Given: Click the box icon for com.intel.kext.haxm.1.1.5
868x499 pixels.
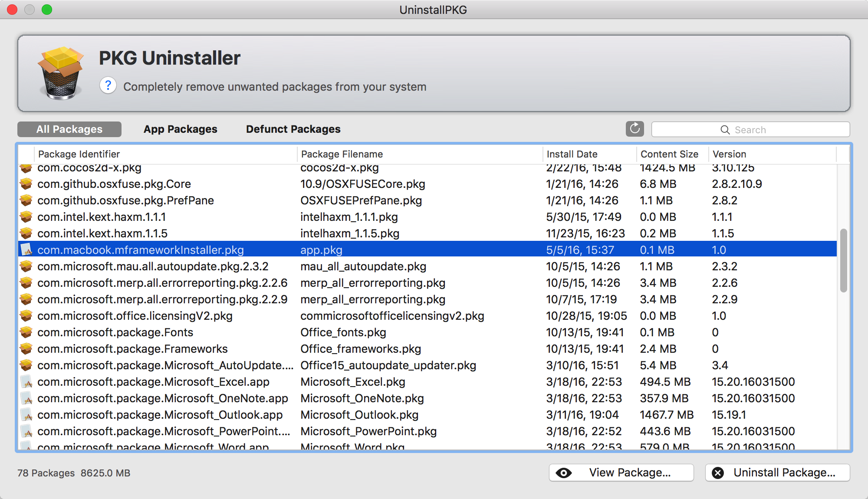Looking at the screenshot, I should pos(26,233).
